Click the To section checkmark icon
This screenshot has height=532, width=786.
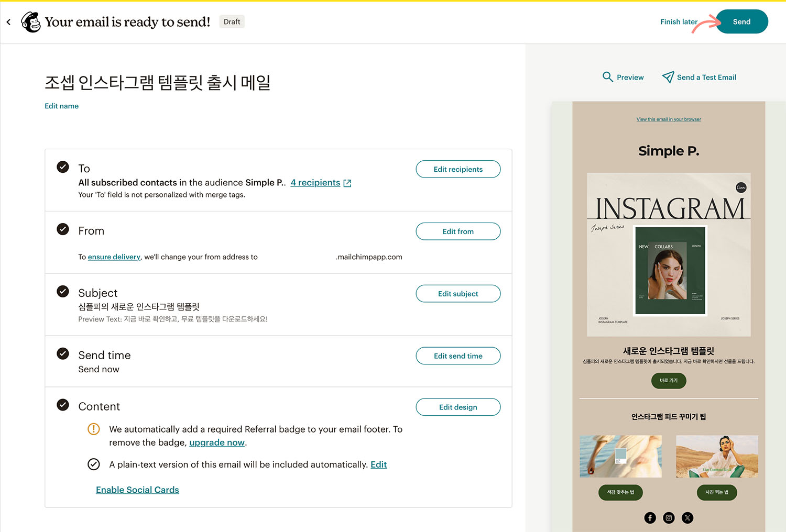(63, 167)
